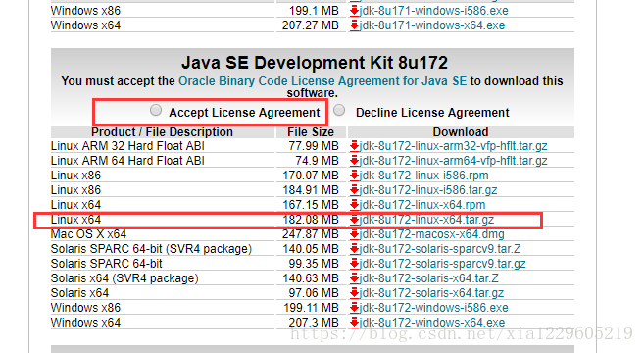This screenshot has height=353, width=644.
Task: Click the Download column header
Action: click(x=461, y=132)
